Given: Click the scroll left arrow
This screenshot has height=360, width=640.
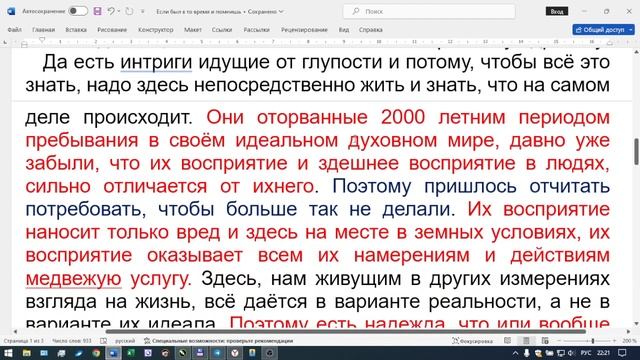Looking at the screenshot, I should 16,331.
